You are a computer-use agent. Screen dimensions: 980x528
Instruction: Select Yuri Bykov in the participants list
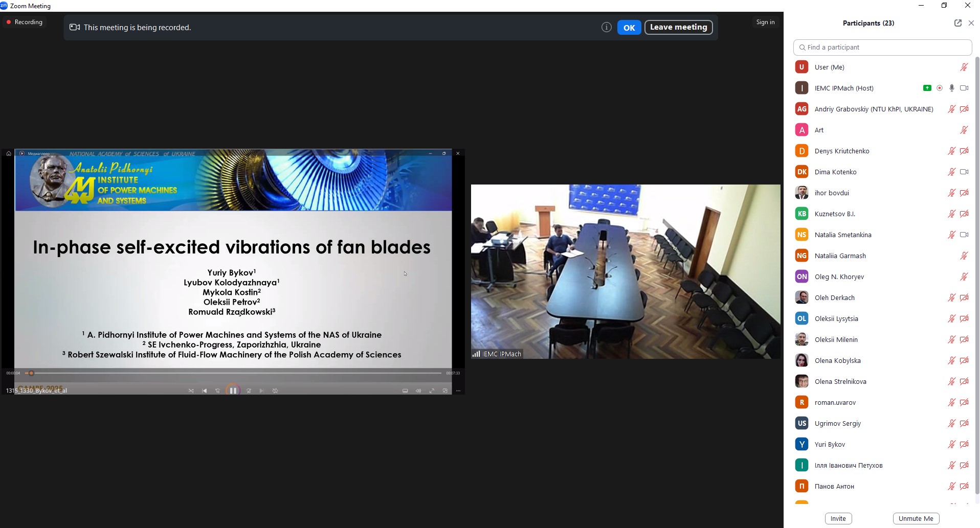click(830, 444)
